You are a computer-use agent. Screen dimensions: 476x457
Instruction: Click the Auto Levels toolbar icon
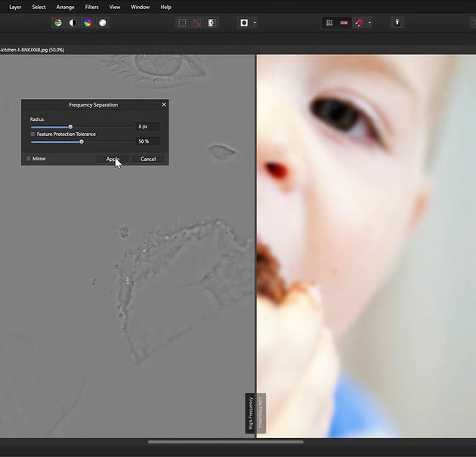pos(57,23)
